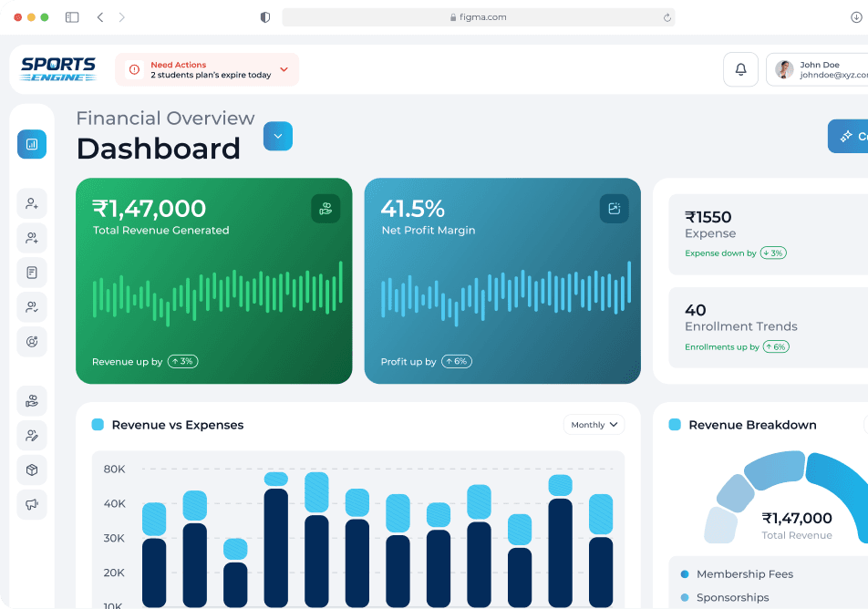The height and width of the screenshot is (609, 868).
Task: Click the add single user sidebar icon
Action: [x=32, y=203]
